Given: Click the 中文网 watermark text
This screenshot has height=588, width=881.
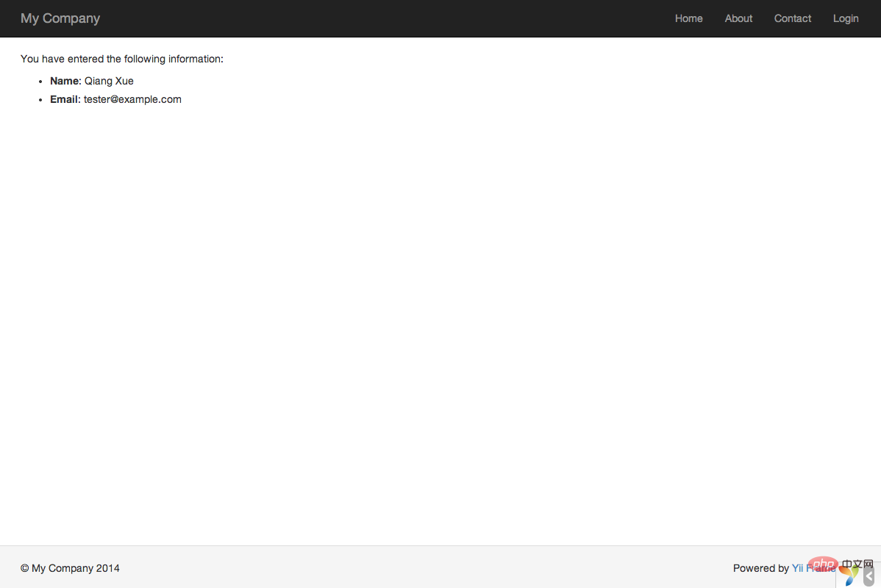Looking at the screenshot, I should [x=857, y=564].
